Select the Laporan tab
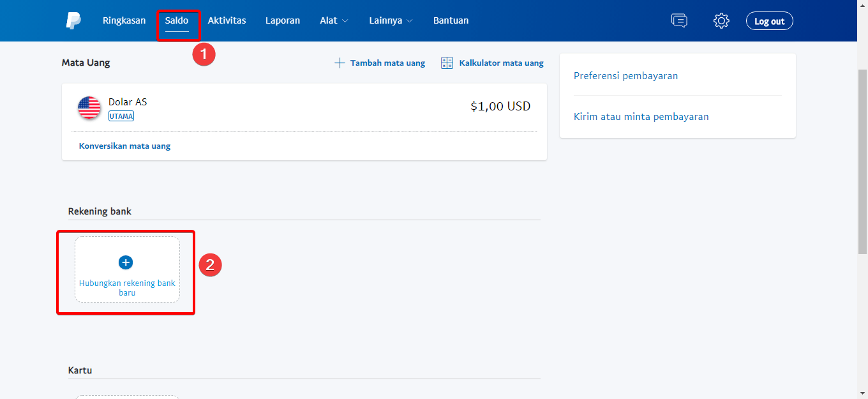The height and width of the screenshot is (399, 868). [283, 20]
